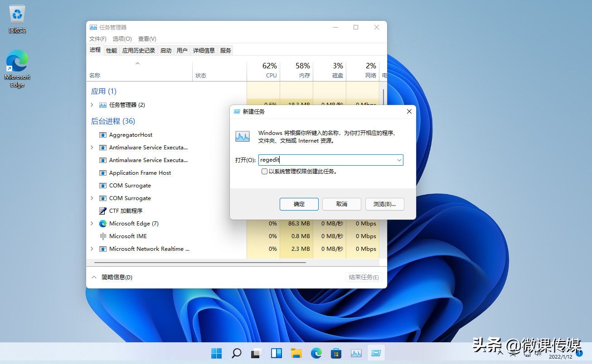Switch to the 性能 tab

coord(111,50)
